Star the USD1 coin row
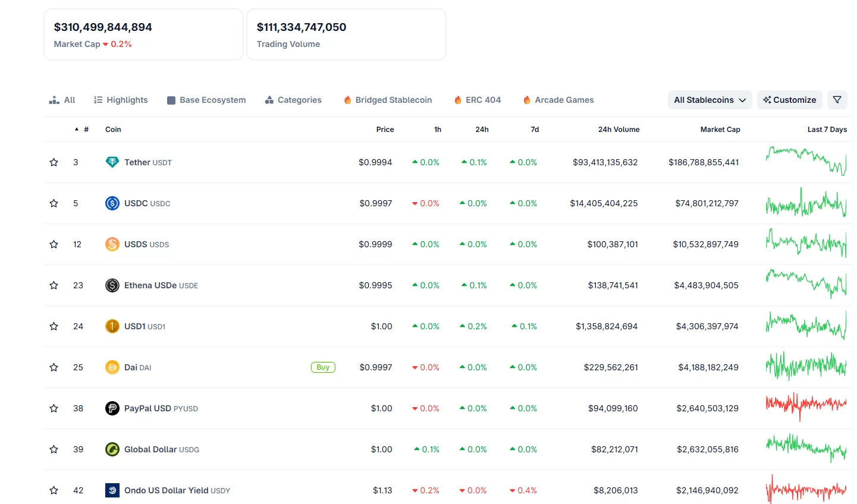857x504 pixels. pyautogui.click(x=54, y=326)
